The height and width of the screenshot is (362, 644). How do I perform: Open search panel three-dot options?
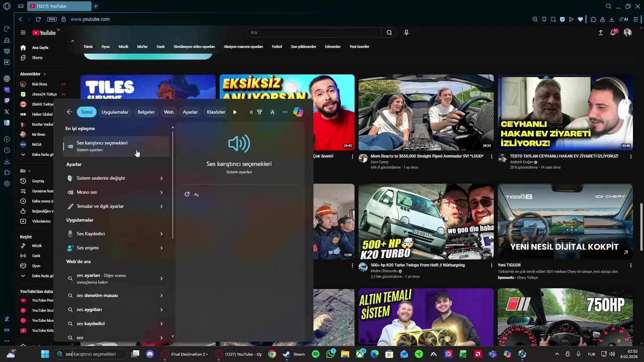[285, 112]
